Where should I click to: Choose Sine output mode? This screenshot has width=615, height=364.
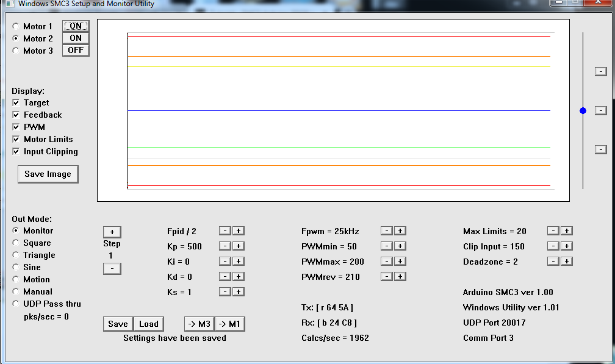coord(16,267)
